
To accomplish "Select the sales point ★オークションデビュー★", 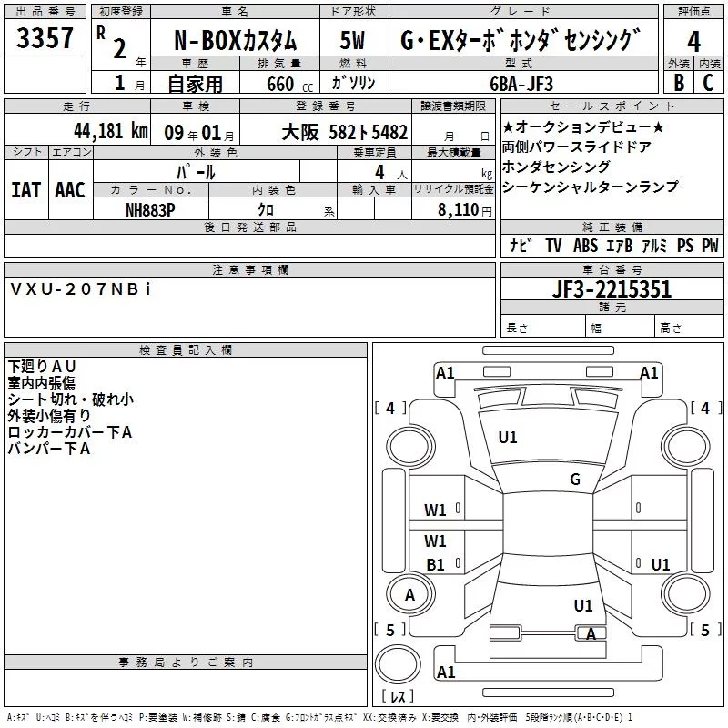I will pyautogui.click(x=583, y=126).
